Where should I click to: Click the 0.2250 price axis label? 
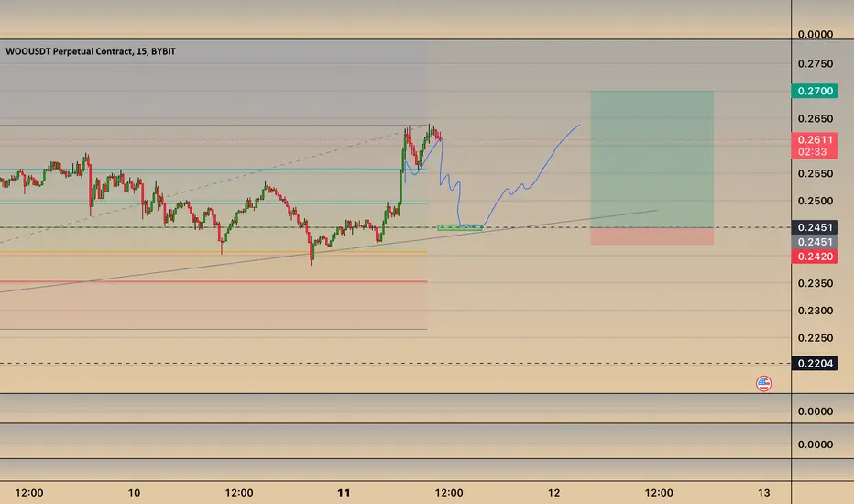click(816, 338)
